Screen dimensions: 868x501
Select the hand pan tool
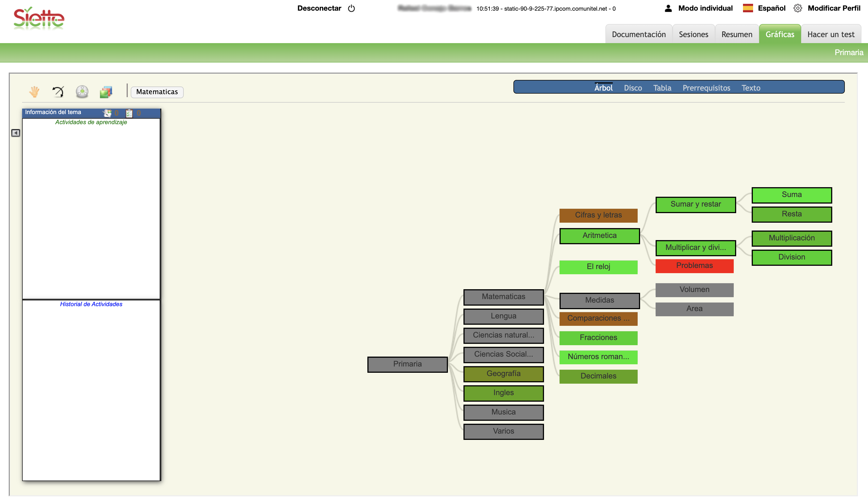34,91
